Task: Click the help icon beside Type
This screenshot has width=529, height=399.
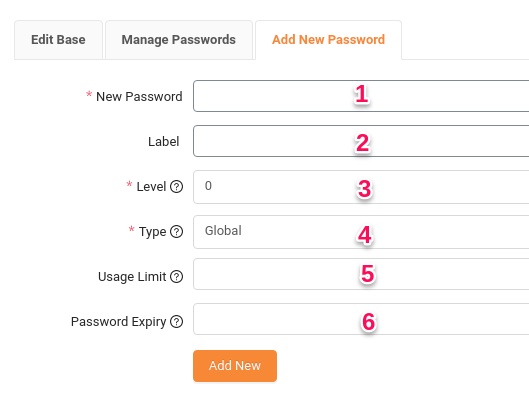Action: 176,232
